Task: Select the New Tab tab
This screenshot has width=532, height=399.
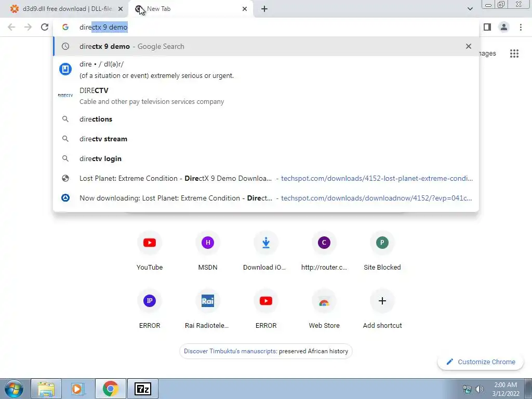Action: 191,9
